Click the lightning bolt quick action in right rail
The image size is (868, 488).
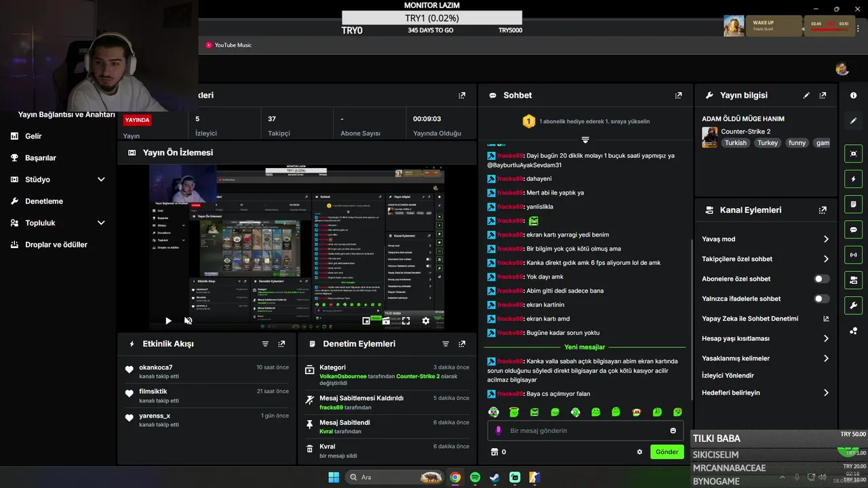854,179
